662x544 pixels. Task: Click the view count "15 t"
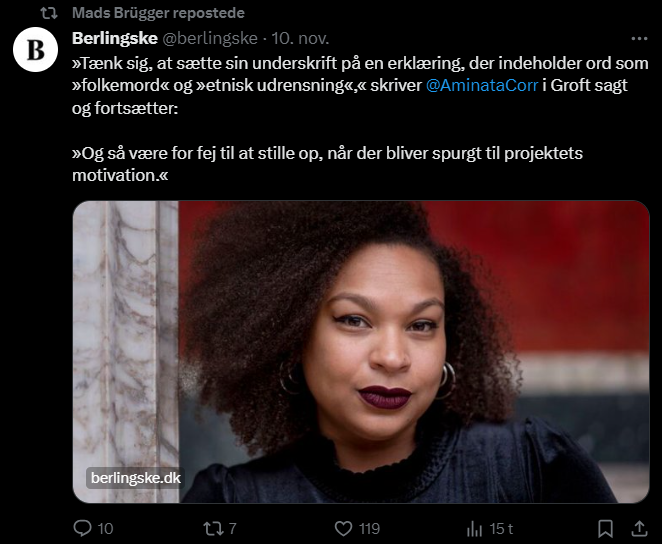(501, 528)
